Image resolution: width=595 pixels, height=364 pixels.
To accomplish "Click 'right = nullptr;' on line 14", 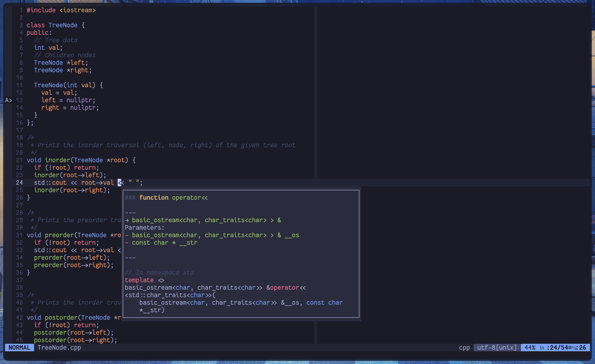I will click(70, 107).
